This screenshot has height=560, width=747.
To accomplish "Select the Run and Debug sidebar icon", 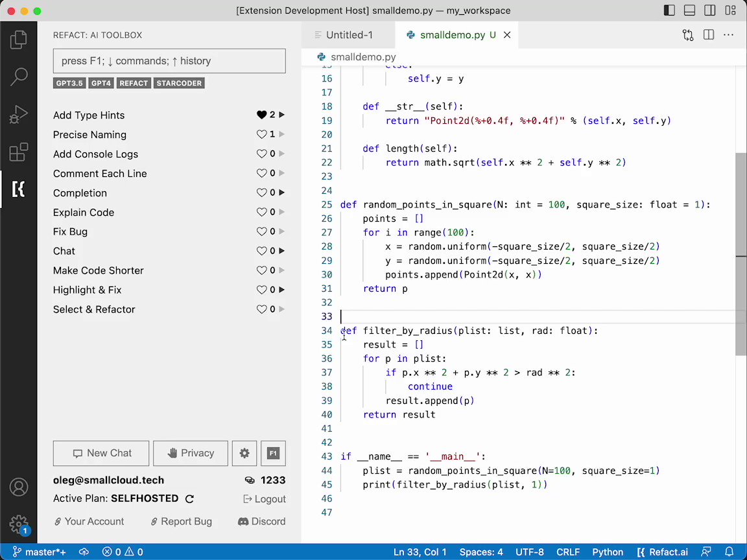I will 18,115.
